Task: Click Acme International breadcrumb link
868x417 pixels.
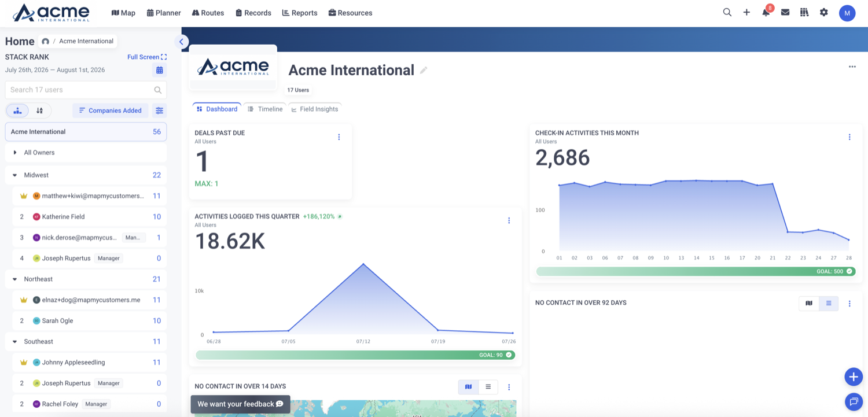Action: click(x=86, y=42)
